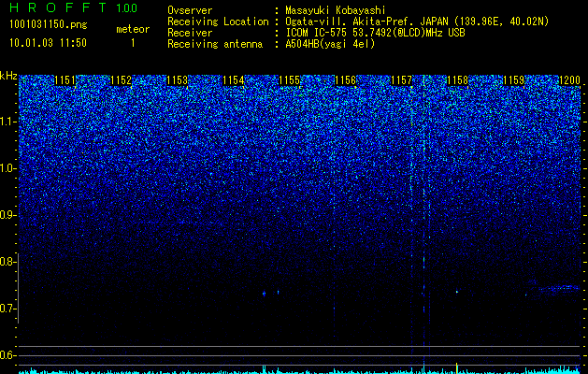This screenshot has width=588, height=374.
Task: Click the 1158 time marker
Action: (x=458, y=80)
